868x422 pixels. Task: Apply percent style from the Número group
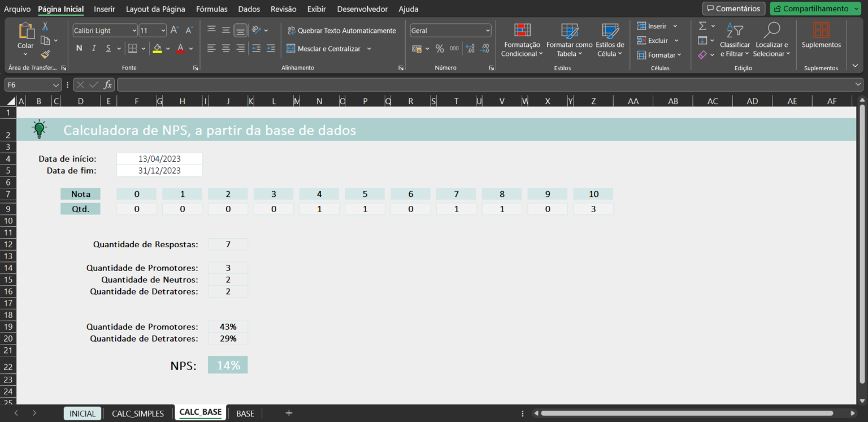pos(440,48)
